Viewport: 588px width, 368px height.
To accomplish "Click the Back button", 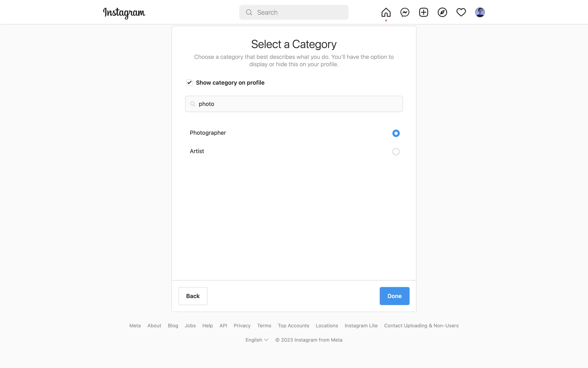I will (x=193, y=296).
